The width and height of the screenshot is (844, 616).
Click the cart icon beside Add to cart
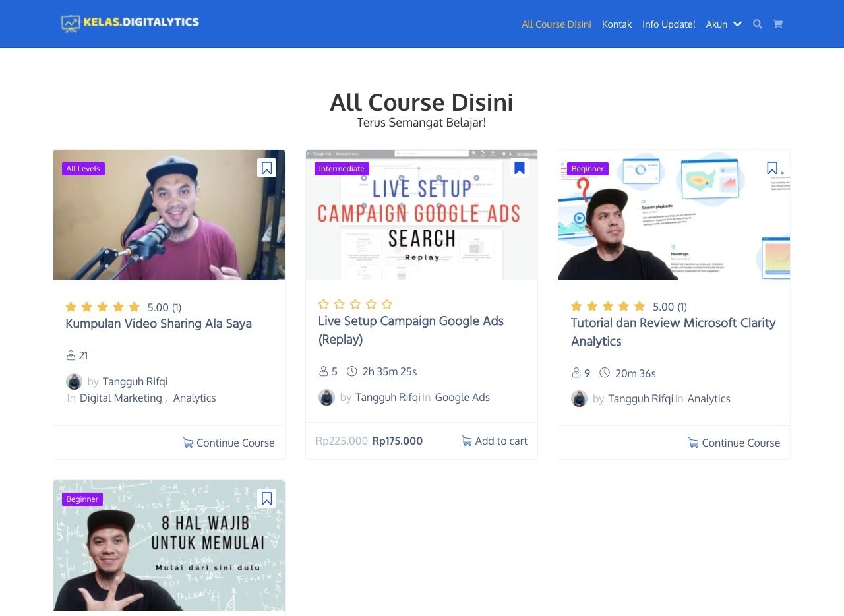466,441
